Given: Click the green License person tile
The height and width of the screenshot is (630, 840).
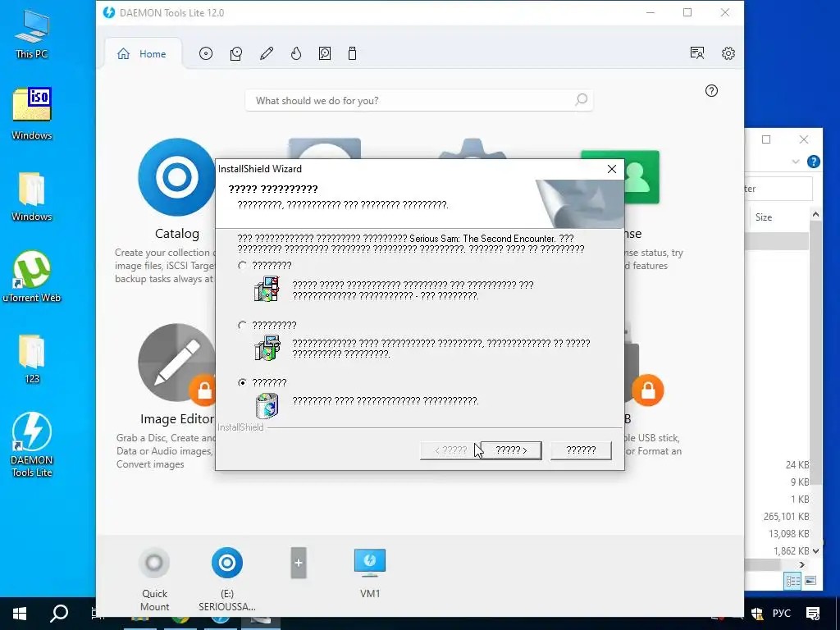Looking at the screenshot, I should click(x=641, y=177).
